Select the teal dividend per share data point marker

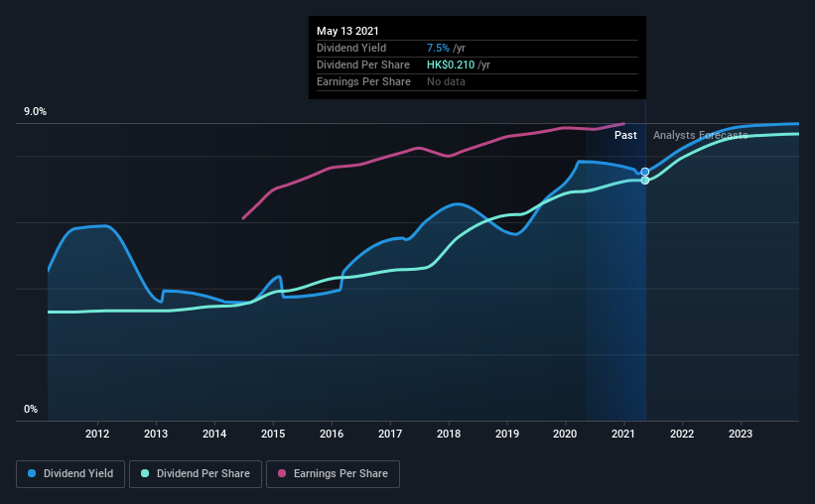point(645,181)
